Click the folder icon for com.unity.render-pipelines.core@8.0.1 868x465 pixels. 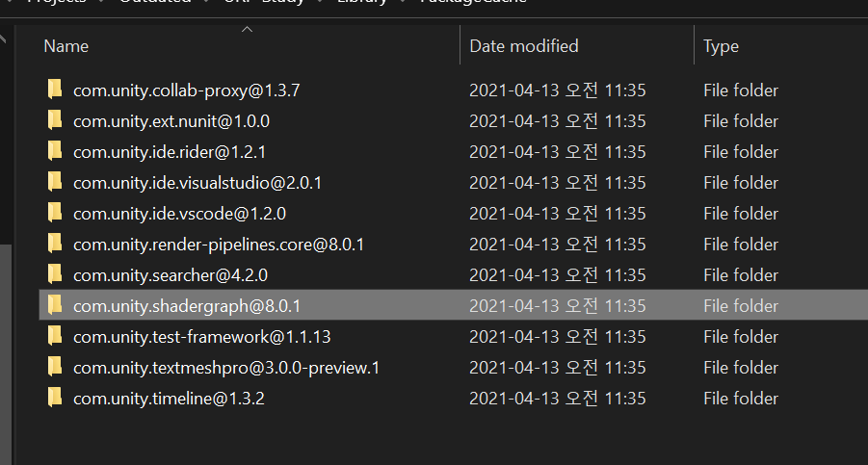(55, 244)
